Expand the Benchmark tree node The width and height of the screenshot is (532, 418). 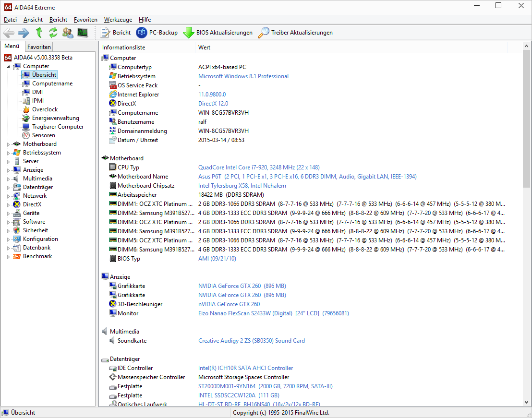(9, 257)
